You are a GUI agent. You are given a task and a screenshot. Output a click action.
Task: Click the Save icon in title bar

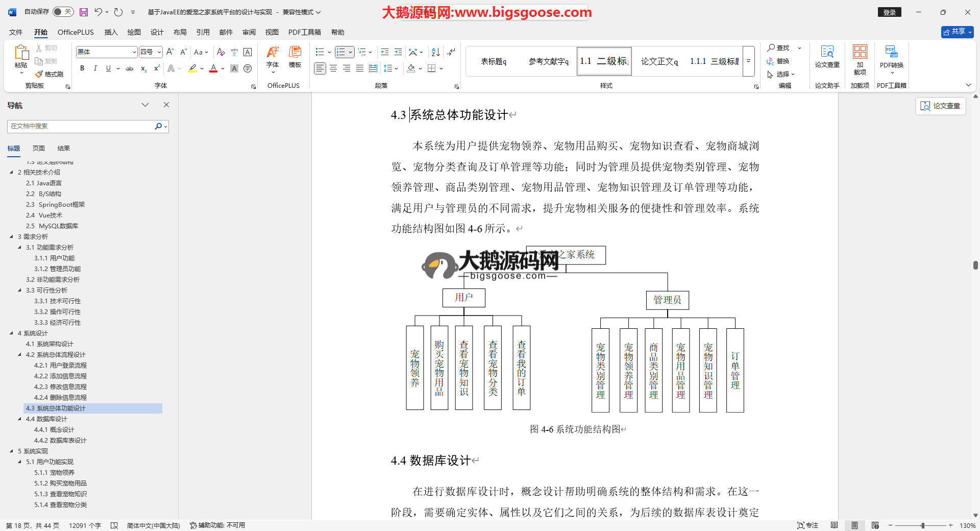point(84,12)
